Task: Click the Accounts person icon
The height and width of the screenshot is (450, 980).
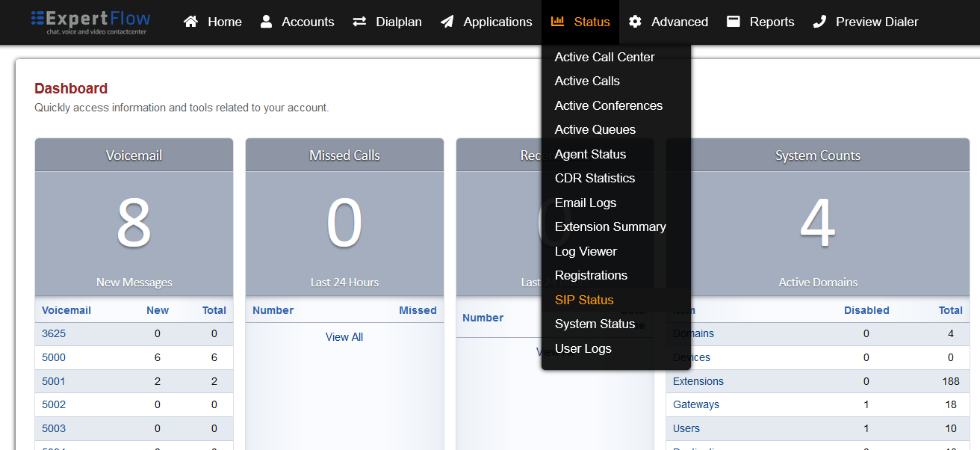Action: [x=266, y=22]
